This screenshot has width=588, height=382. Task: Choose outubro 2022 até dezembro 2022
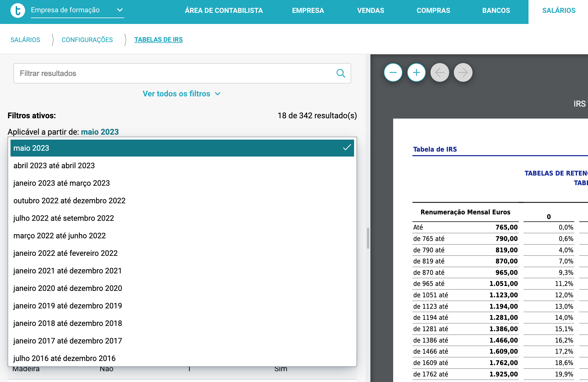point(182,201)
